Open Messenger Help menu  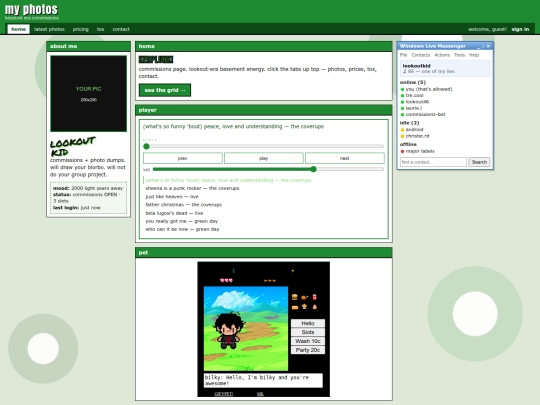point(474,55)
